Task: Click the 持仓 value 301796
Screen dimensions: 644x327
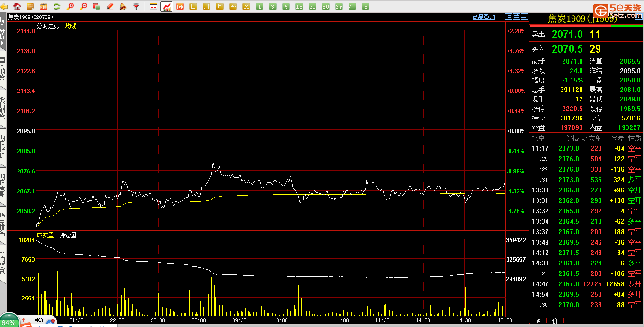Action: 571,118
